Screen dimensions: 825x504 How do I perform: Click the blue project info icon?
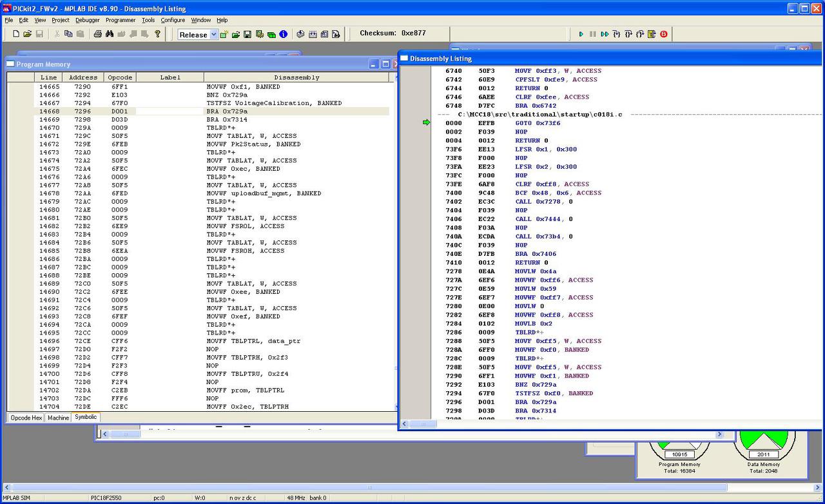click(283, 34)
